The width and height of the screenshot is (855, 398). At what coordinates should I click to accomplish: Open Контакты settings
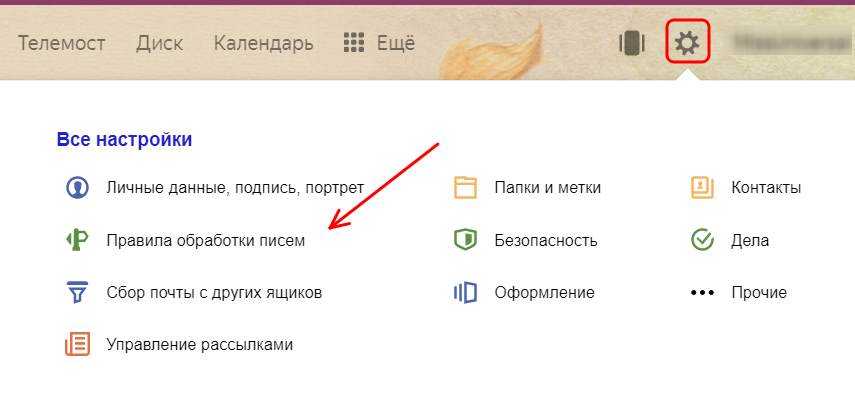coord(766,188)
